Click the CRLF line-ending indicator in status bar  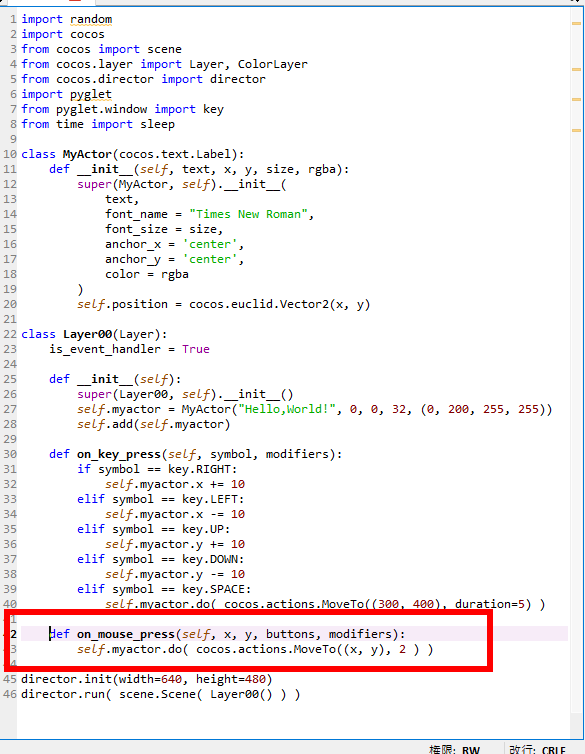coord(553,750)
